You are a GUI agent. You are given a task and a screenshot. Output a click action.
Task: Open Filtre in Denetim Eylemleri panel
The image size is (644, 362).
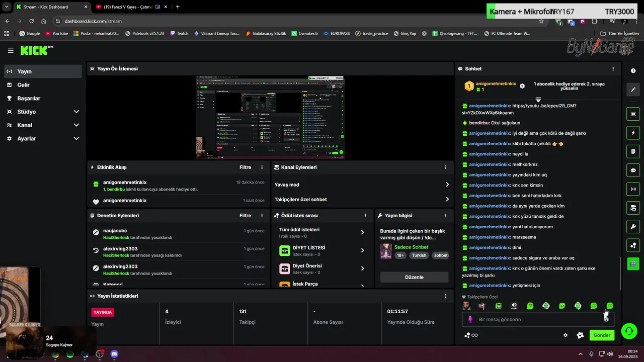coord(245,216)
